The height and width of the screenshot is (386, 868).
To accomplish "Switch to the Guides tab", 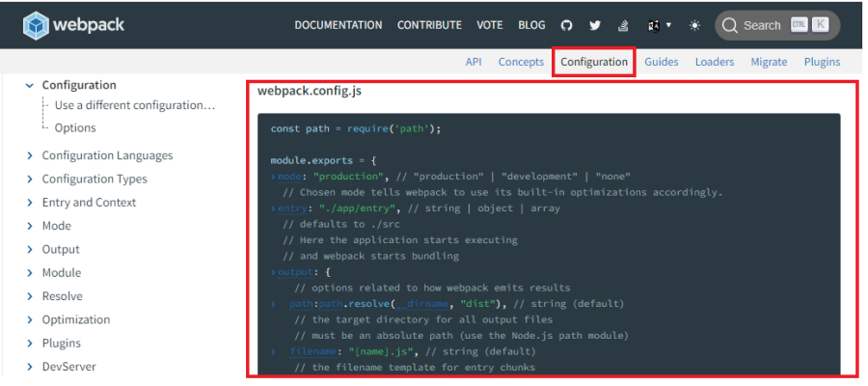I will point(661,62).
